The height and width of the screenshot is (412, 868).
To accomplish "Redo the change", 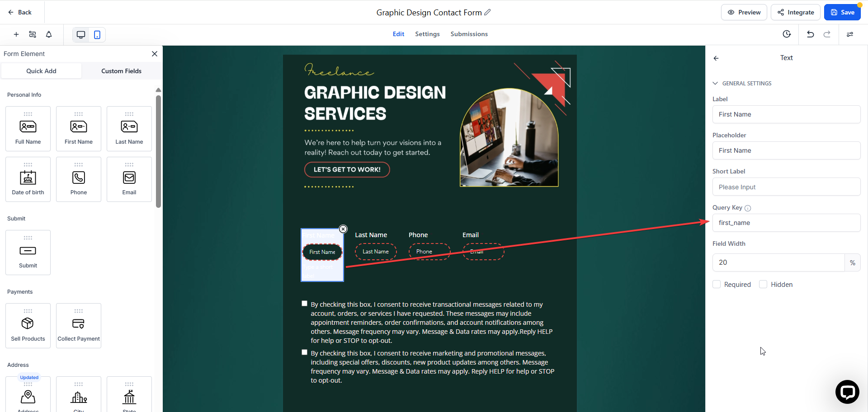I will (827, 34).
